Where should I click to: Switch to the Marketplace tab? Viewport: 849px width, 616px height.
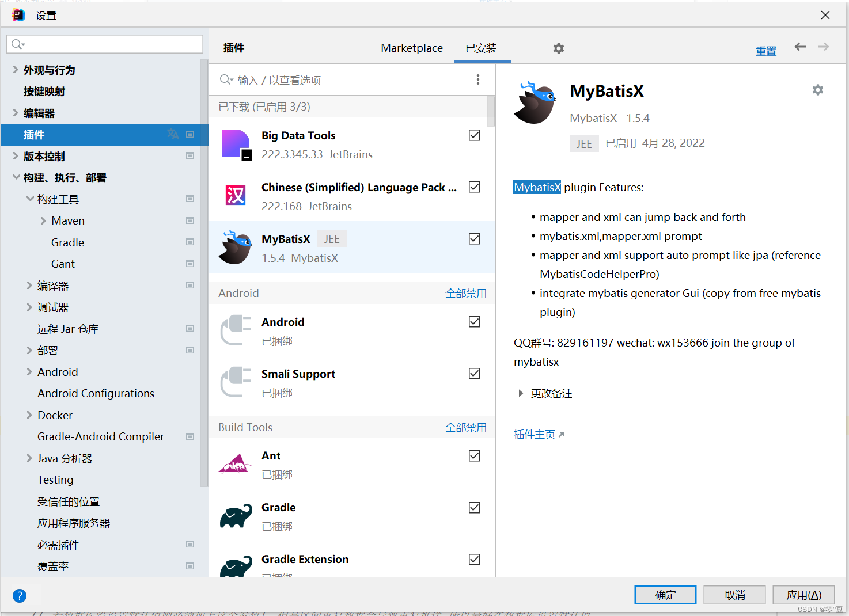point(411,48)
